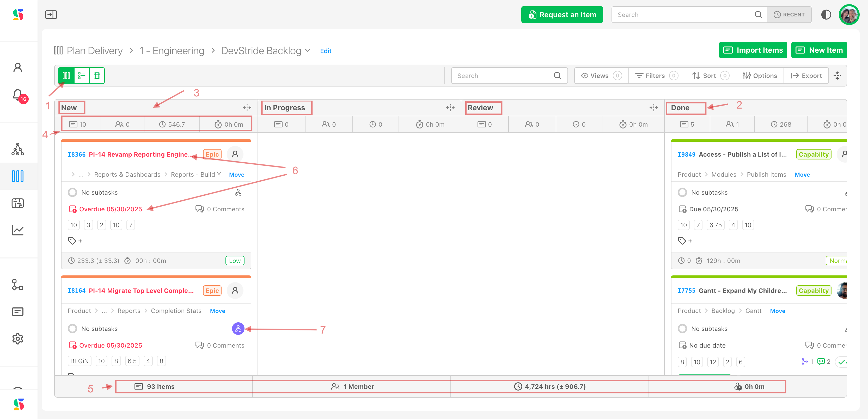Open the Options menu in toolbar
This screenshot has height=419, width=868.
click(x=760, y=76)
